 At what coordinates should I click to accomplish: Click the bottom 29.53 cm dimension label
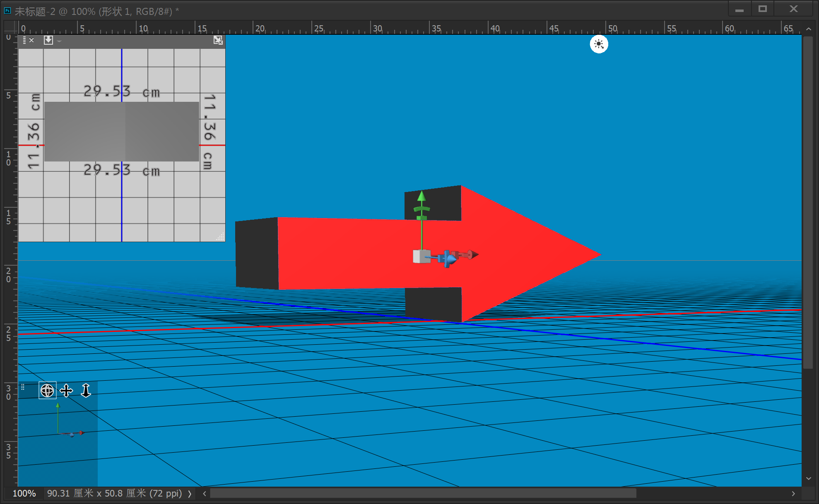tap(121, 170)
